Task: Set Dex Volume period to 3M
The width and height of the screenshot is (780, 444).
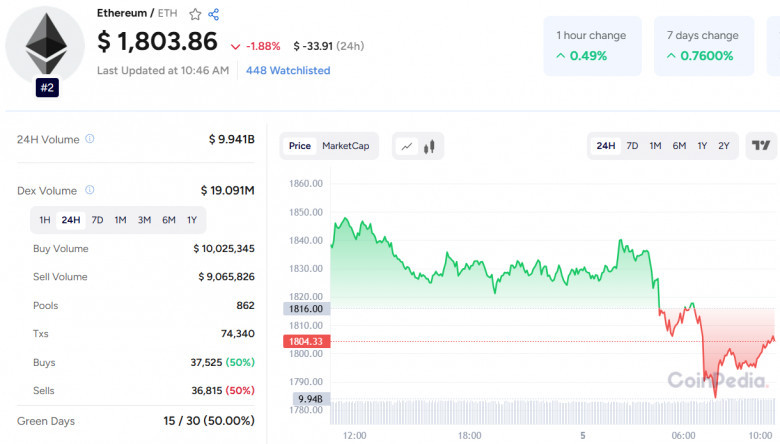Action: [144, 220]
